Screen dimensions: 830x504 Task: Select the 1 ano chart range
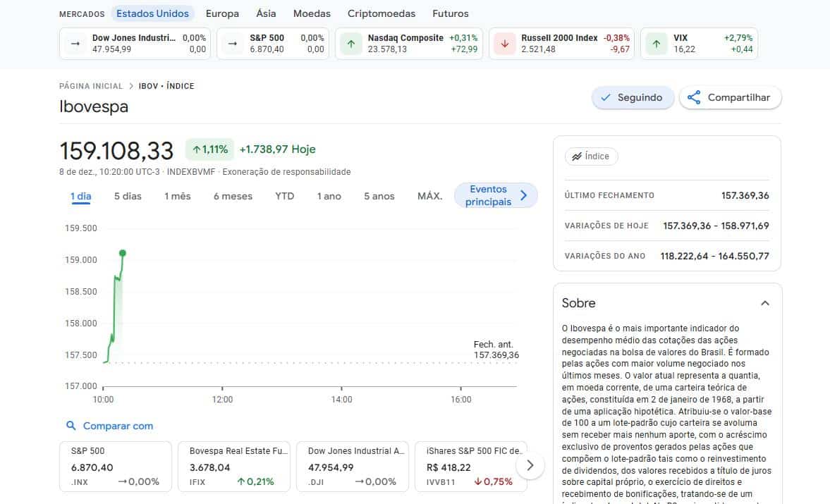[329, 196]
